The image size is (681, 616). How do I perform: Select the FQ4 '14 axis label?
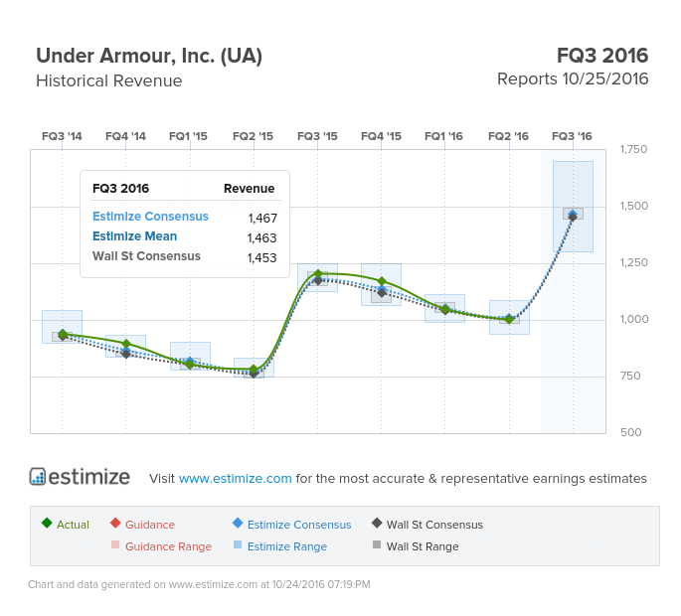[125, 136]
